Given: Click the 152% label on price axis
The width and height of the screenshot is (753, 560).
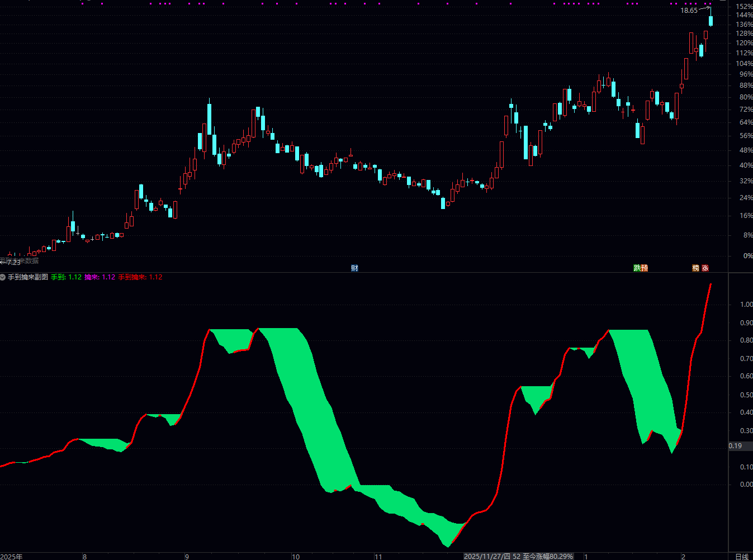Looking at the screenshot, I should point(744,7).
